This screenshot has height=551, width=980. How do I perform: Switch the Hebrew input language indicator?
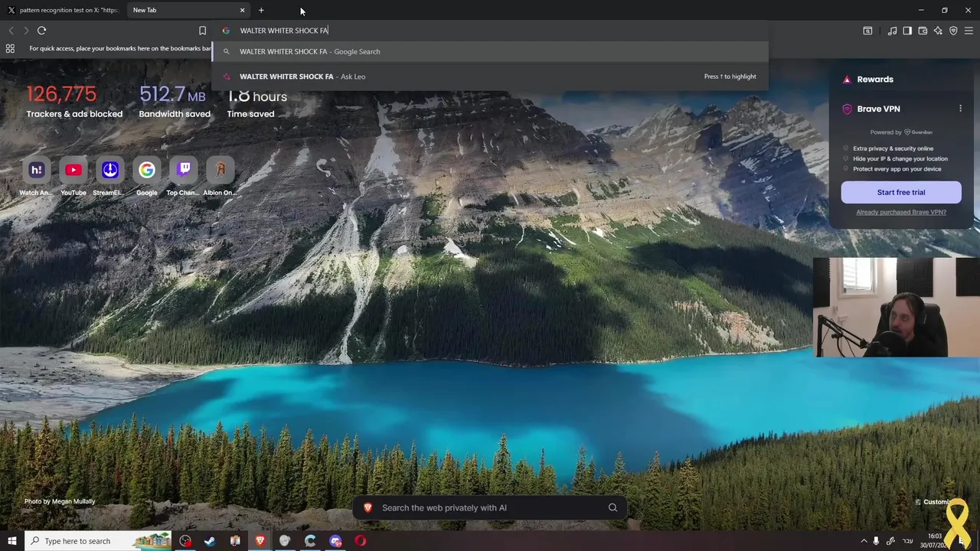pyautogui.click(x=908, y=541)
